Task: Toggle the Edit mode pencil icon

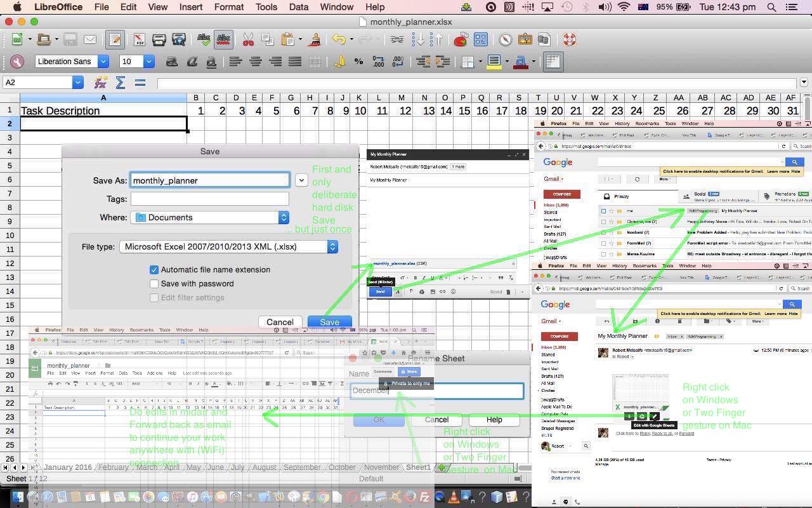Action: click(x=115, y=39)
